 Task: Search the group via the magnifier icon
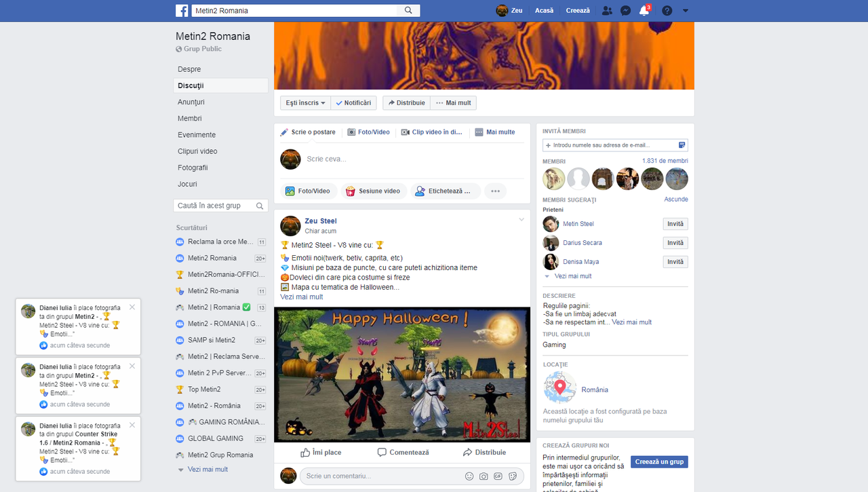[260, 205]
